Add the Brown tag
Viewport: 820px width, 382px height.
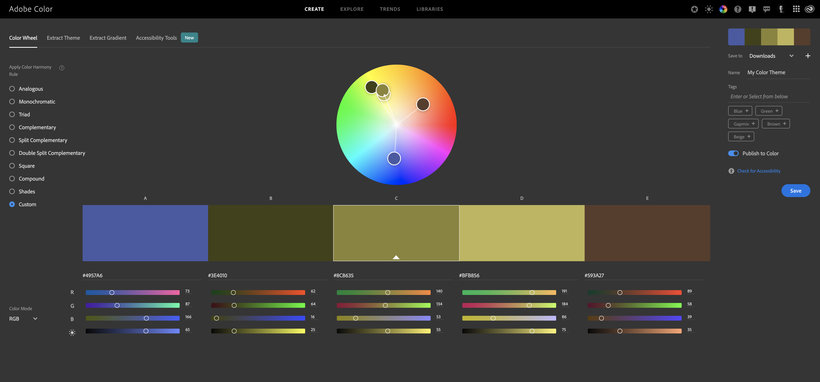point(776,124)
